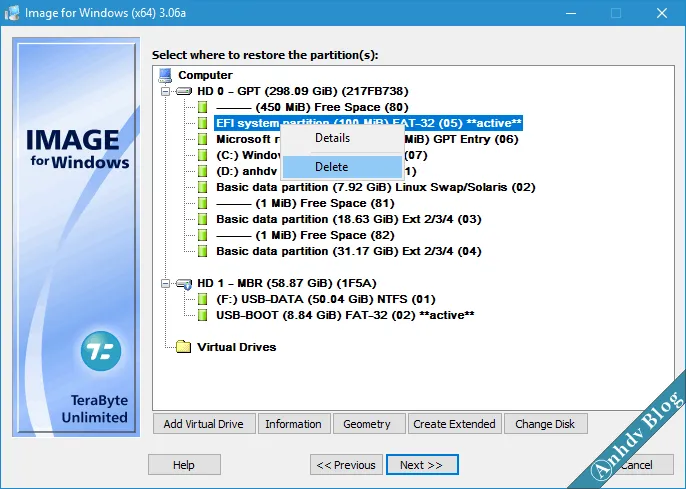Click green partition icon of 450 MiB Free Space
Screen dimensions: 686x489
point(202,107)
